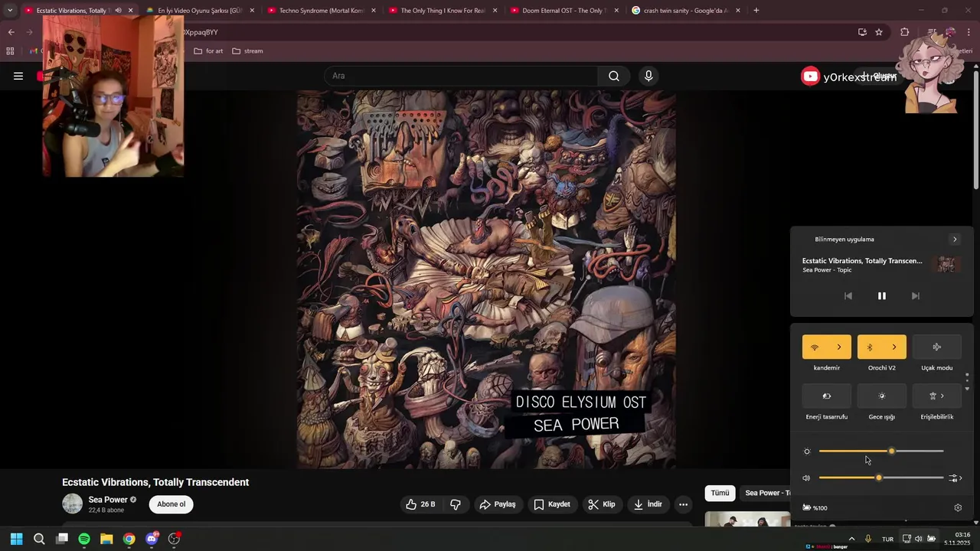
Task: Enable Gece ışığı night light
Action: 881,396
